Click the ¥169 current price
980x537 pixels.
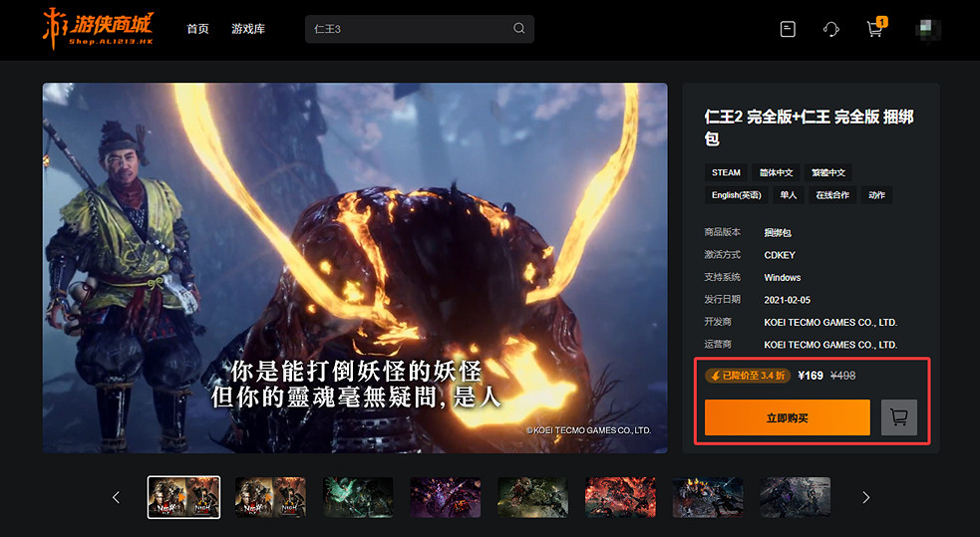(810, 376)
